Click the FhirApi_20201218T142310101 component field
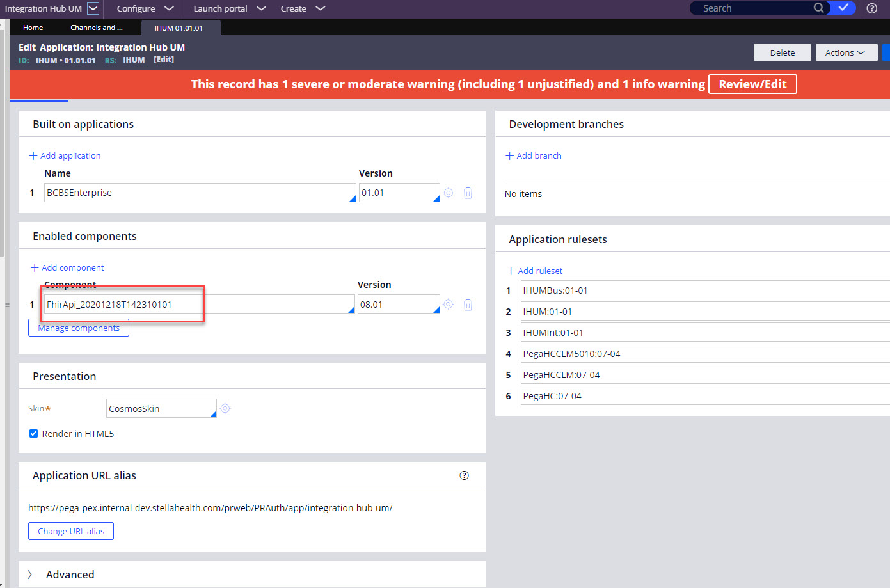The height and width of the screenshot is (588, 890). coord(199,305)
